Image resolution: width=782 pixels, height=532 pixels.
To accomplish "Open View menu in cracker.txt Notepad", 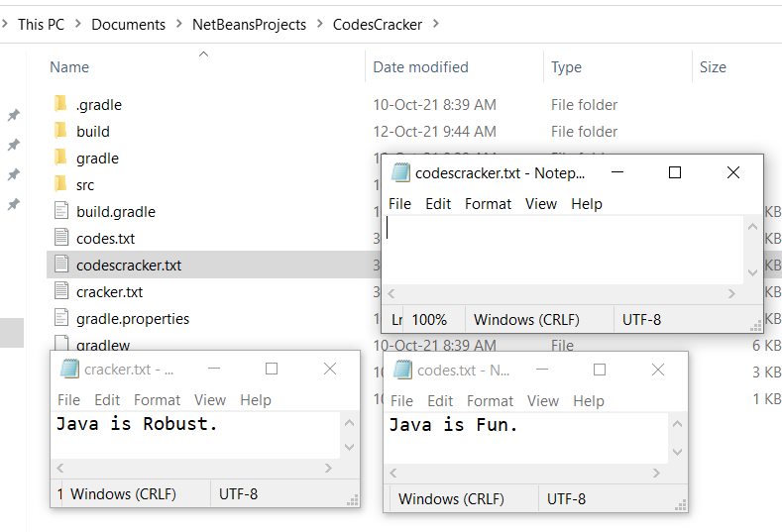I will 210,400.
